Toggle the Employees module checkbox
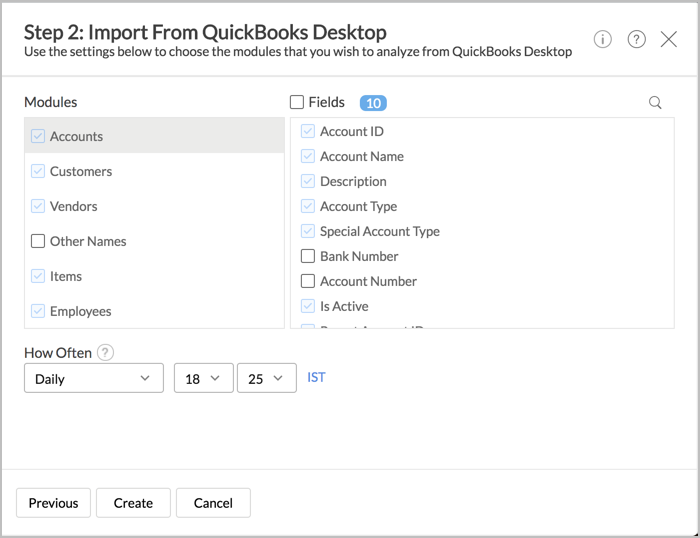Image resolution: width=700 pixels, height=538 pixels. tap(38, 311)
